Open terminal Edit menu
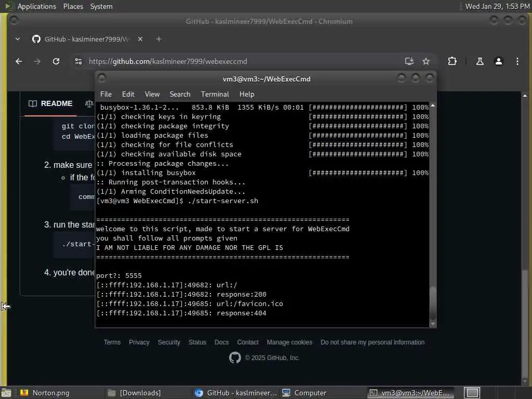The height and width of the screenshot is (399, 532). (128, 95)
